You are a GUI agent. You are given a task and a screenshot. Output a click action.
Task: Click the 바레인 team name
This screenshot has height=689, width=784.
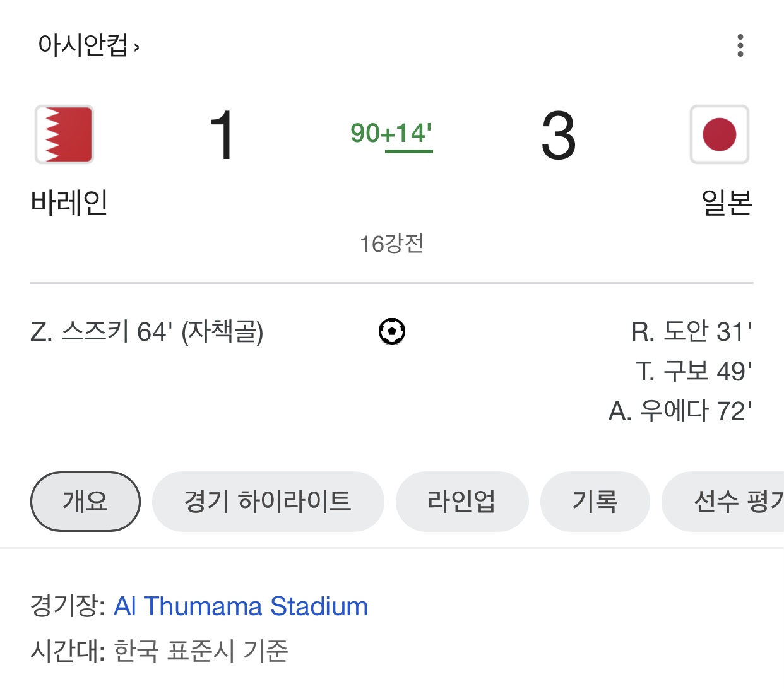coord(69,203)
